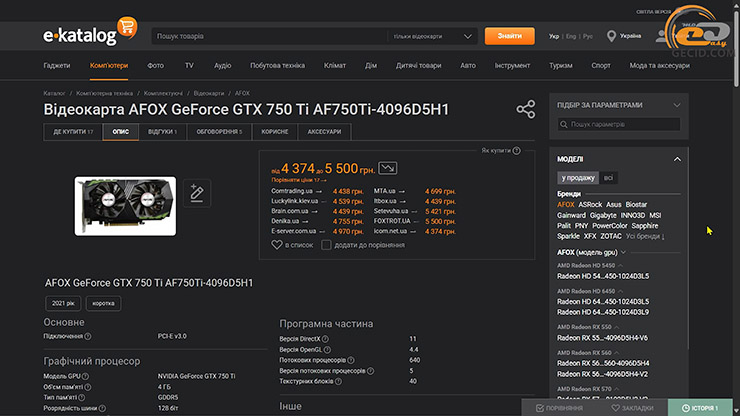740x416 pixels.
Task: Collapse 'AMD Radeon HD 5450' group
Action: pyautogui.click(x=620, y=266)
